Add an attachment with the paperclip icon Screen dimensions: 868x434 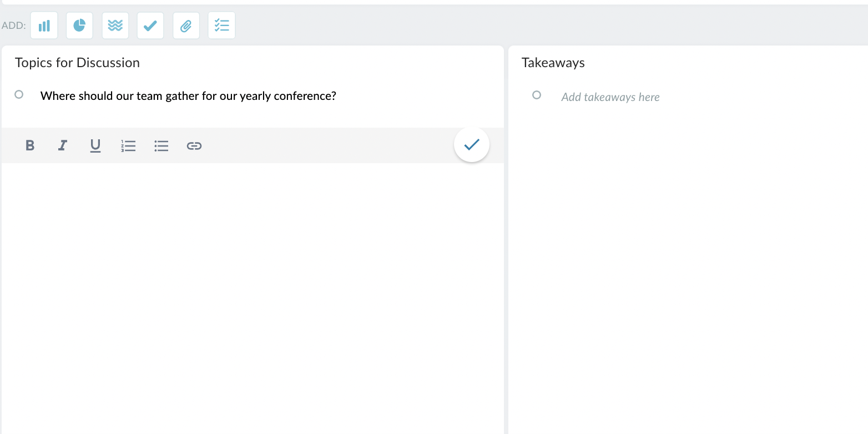point(186,26)
